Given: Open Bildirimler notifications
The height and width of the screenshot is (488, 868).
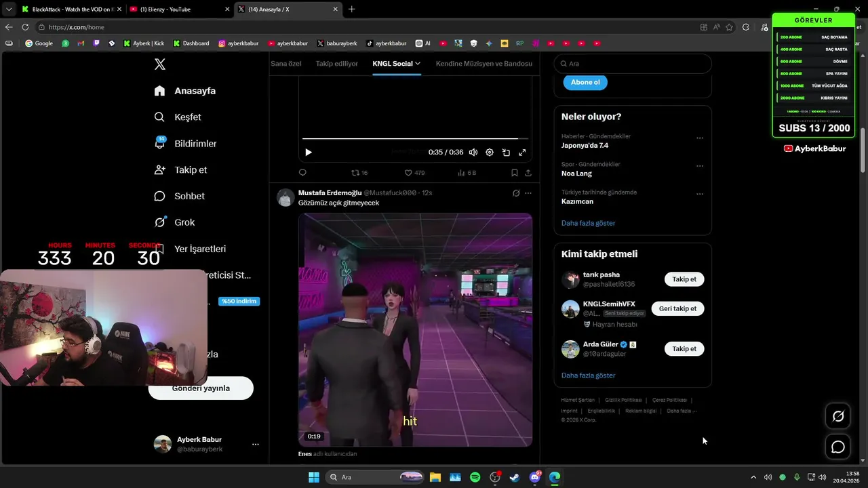Looking at the screenshot, I should pos(185,144).
